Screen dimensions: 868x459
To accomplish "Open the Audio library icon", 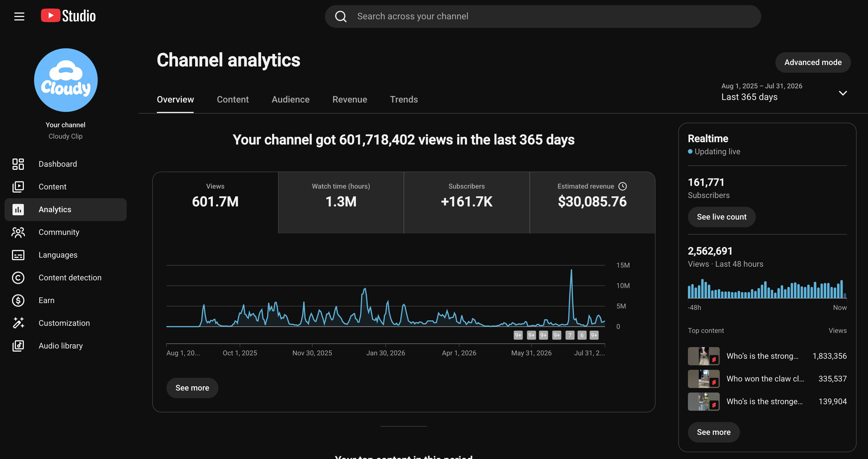I will pyautogui.click(x=18, y=346).
